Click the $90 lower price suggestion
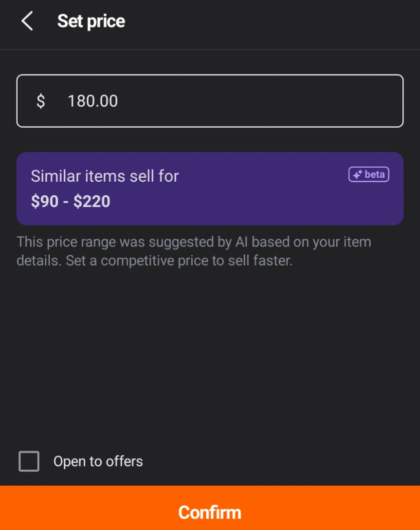This screenshot has width=420, height=530. tap(45, 201)
